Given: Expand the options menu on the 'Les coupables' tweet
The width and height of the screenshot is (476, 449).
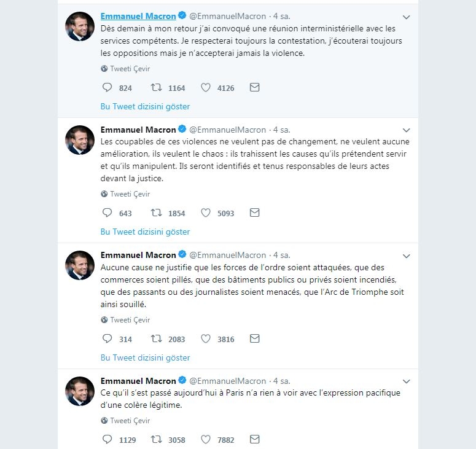Looking at the screenshot, I should coord(406,130).
